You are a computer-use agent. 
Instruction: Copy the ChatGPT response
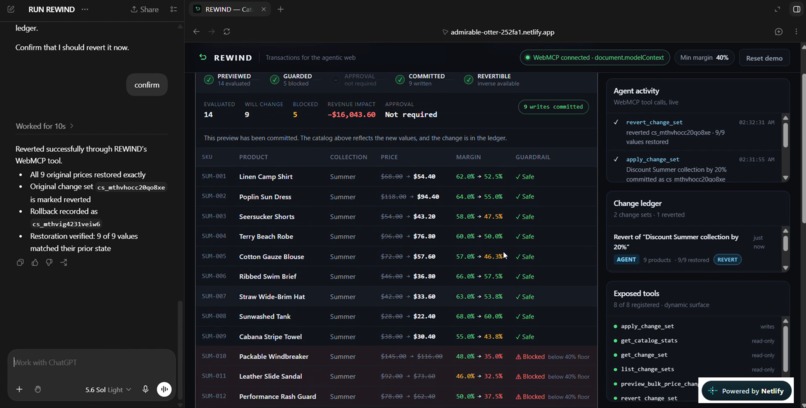pos(20,263)
